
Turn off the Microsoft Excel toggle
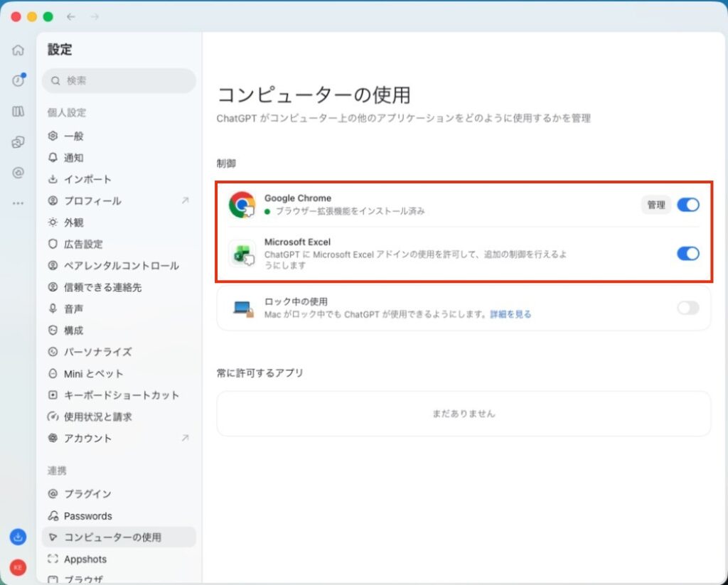point(687,254)
